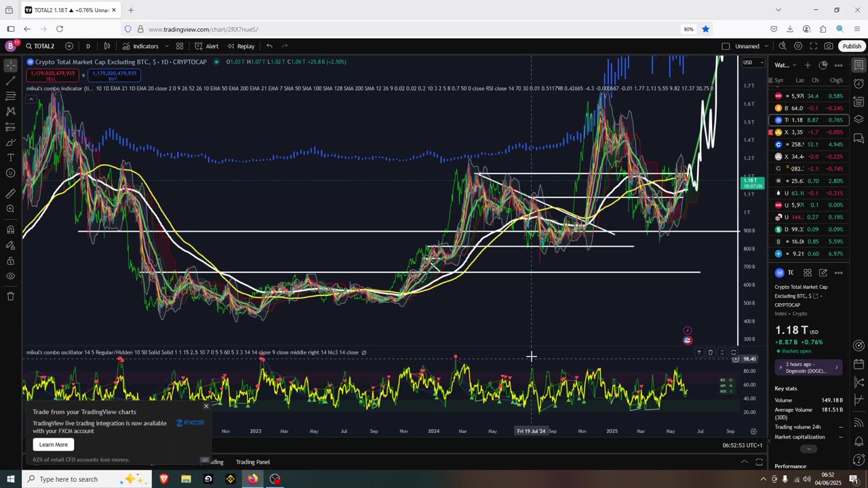The image size is (868, 488).
Task: Open watchlist advanced view pie icon
Action: point(823,65)
